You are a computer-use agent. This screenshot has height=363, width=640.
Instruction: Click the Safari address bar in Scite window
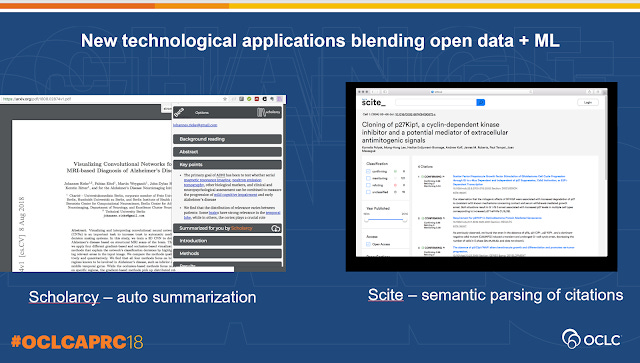(x=481, y=92)
